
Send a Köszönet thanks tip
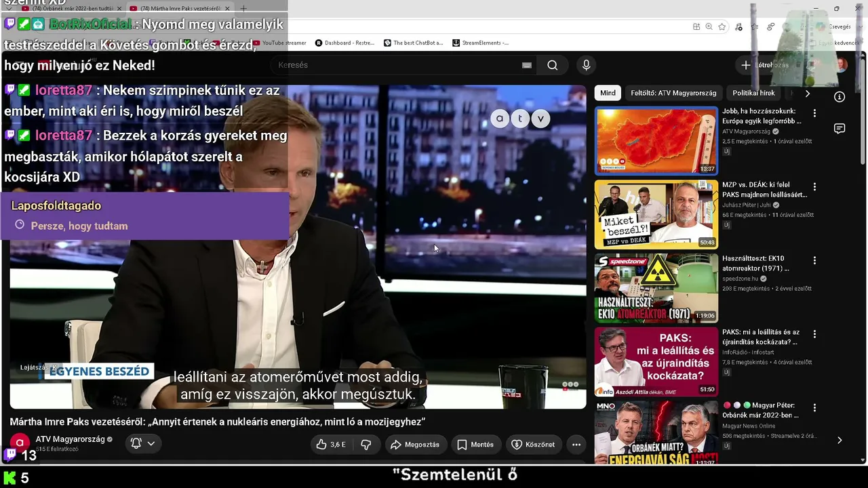point(533,445)
